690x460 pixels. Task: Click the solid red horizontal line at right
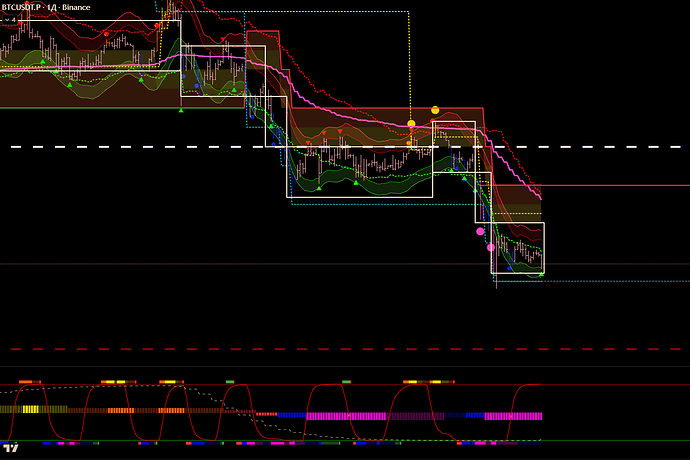pos(620,185)
